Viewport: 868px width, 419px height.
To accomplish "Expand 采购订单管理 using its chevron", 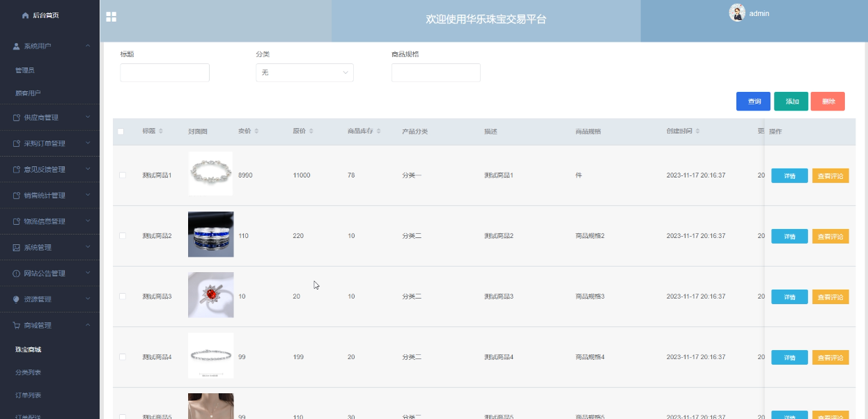I will (x=88, y=143).
